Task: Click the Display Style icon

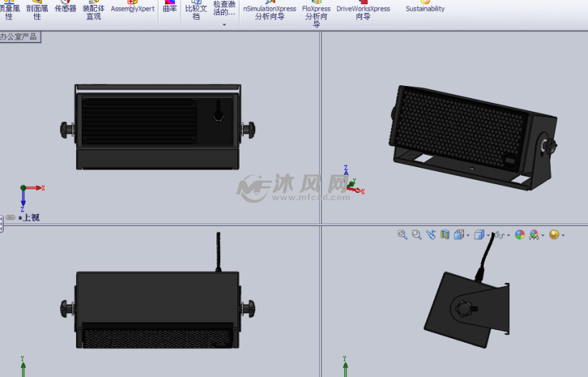Action: coord(479,234)
